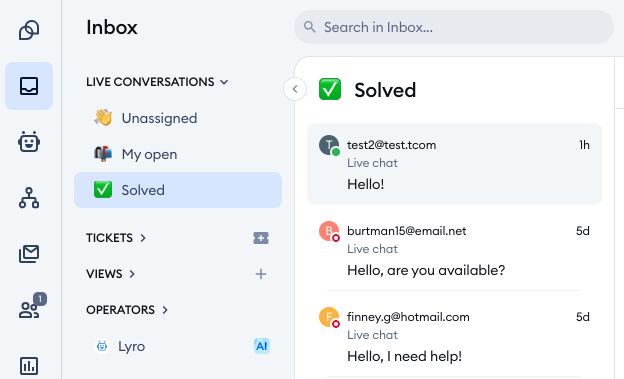The image size is (624, 379).
Task: Open the Lyro AI operator item
Action: [x=178, y=346]
